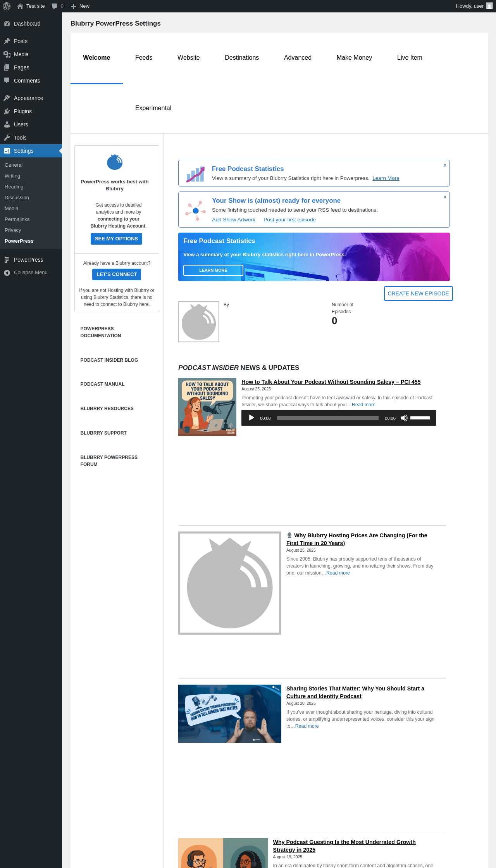Switch to the Advanced tab

pos(298,58)
